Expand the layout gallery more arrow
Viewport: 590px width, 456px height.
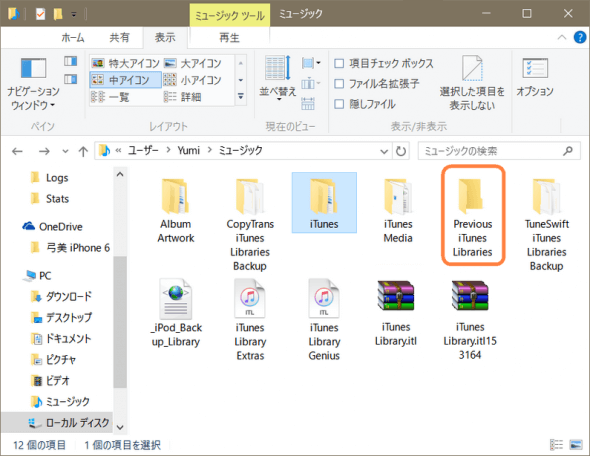tap(241, 97)
